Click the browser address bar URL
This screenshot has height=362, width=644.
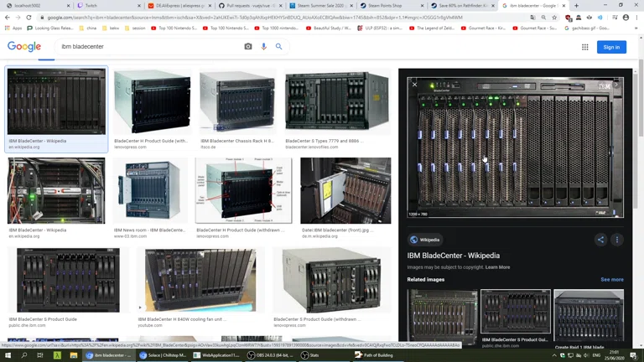click(x=255, y=18)
